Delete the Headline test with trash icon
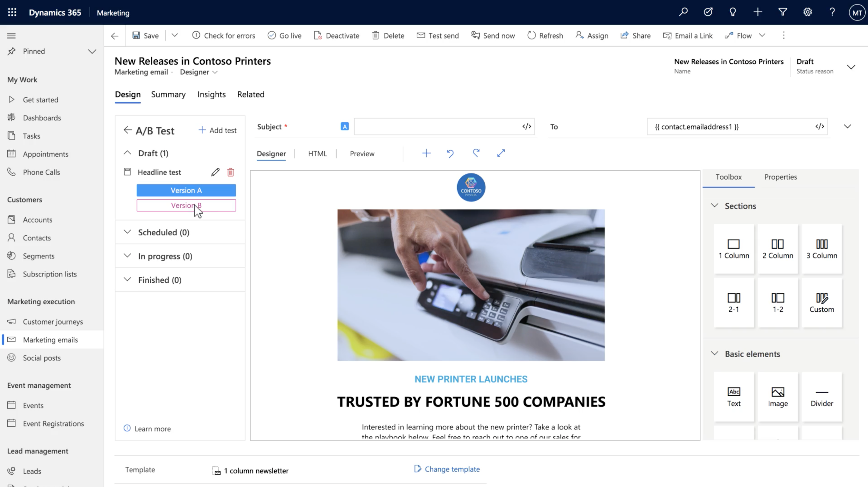Screen dimensions: 868x487 230,172
